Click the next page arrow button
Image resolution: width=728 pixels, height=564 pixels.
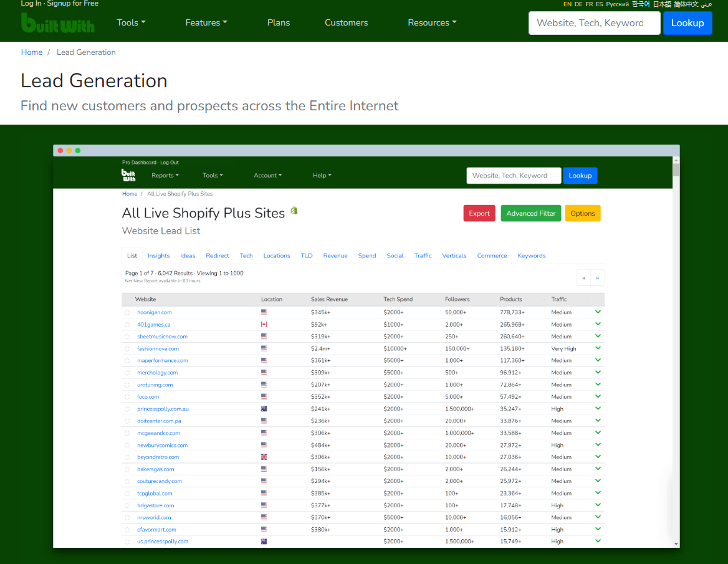(x=598, y=278)
